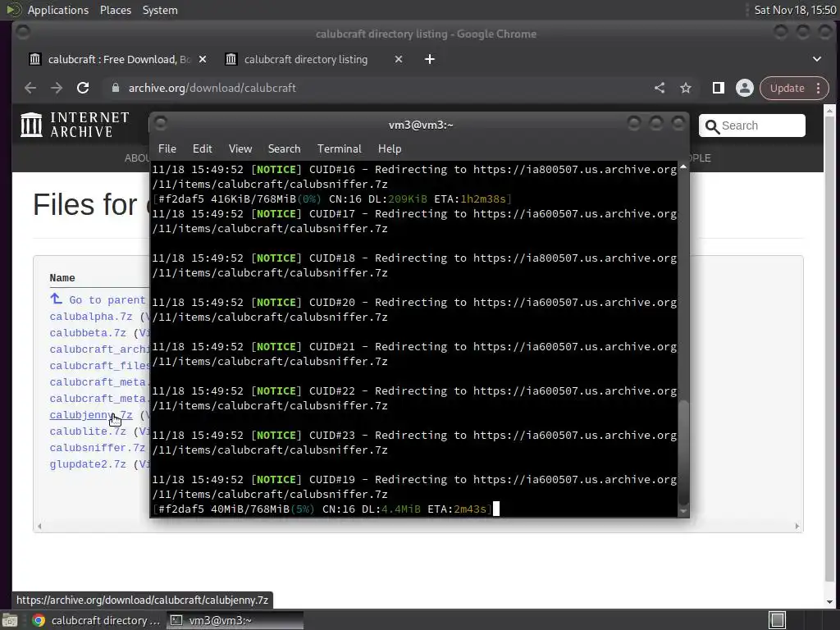The width and height of the screenshot is (840, 630).
Task: Switch to 'calubcraft : Free Download' tab
Action: click(x=119, y=59)
